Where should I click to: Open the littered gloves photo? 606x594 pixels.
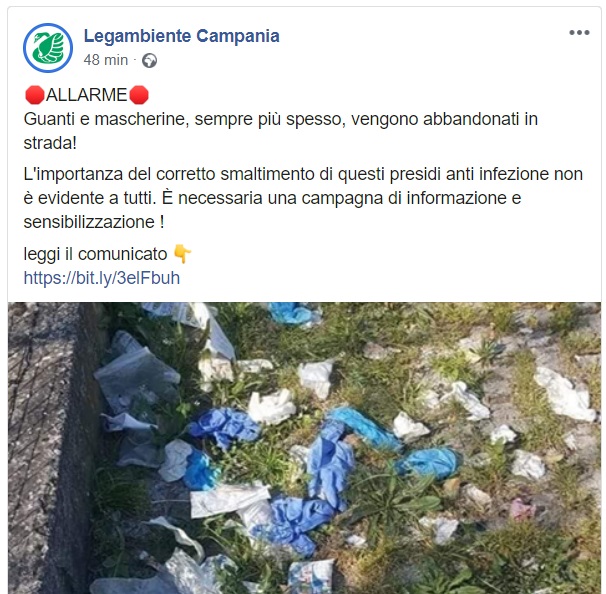click(x=304, y=448)
